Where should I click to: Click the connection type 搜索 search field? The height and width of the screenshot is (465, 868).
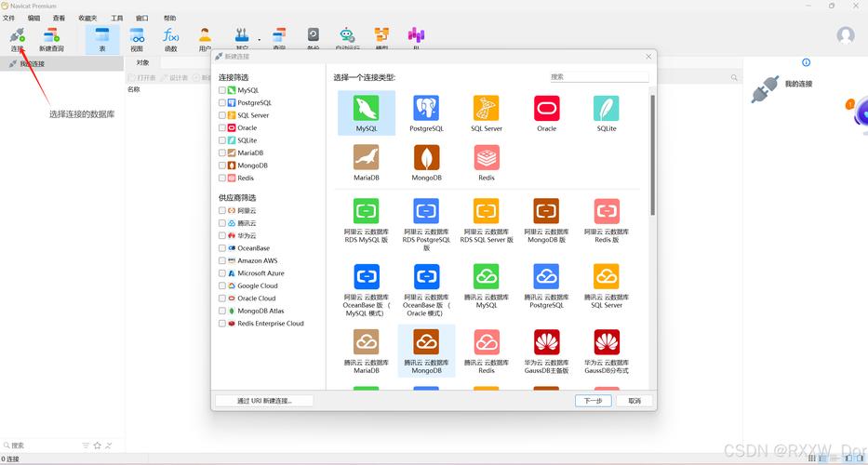(599, 77)
